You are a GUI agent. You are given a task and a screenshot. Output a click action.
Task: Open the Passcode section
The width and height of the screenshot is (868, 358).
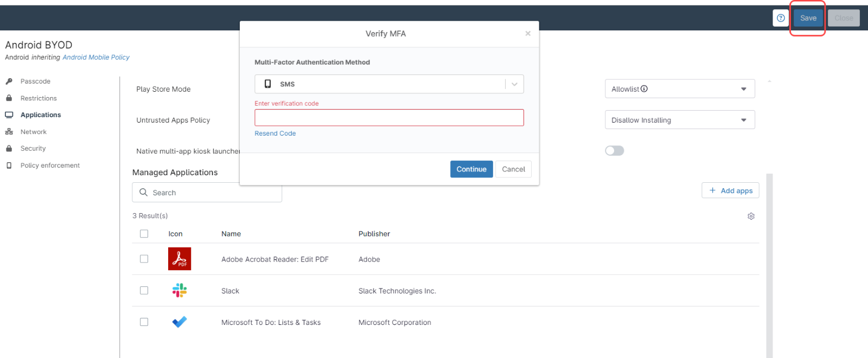pyautogui.click(x=35, y=81)
